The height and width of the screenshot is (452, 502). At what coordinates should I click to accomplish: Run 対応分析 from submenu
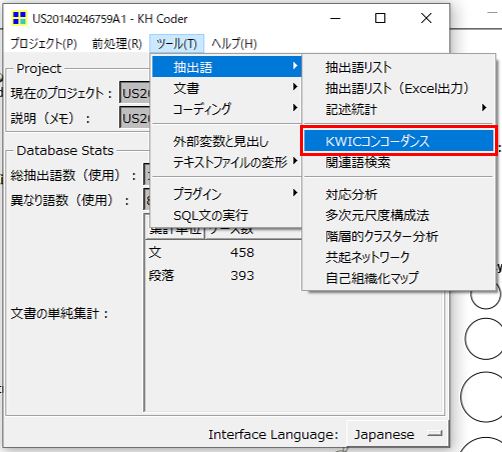pos(398,194)
